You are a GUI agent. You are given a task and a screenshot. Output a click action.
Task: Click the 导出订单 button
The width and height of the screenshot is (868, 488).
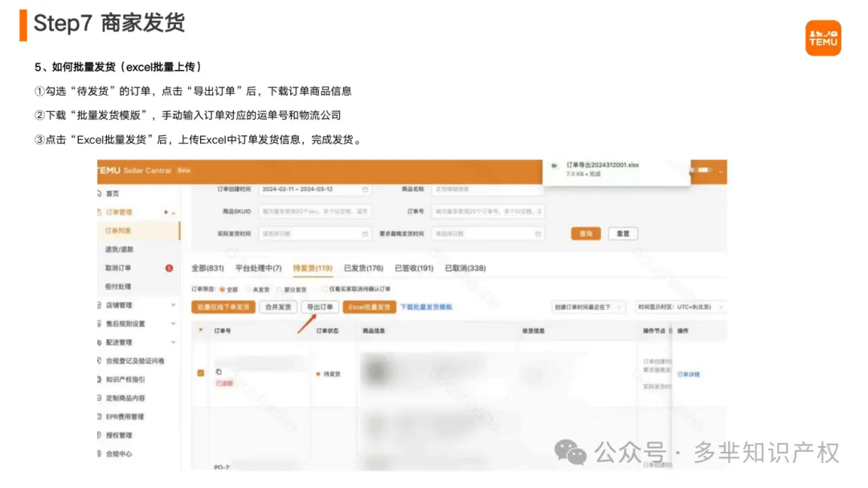coord(320,307)
